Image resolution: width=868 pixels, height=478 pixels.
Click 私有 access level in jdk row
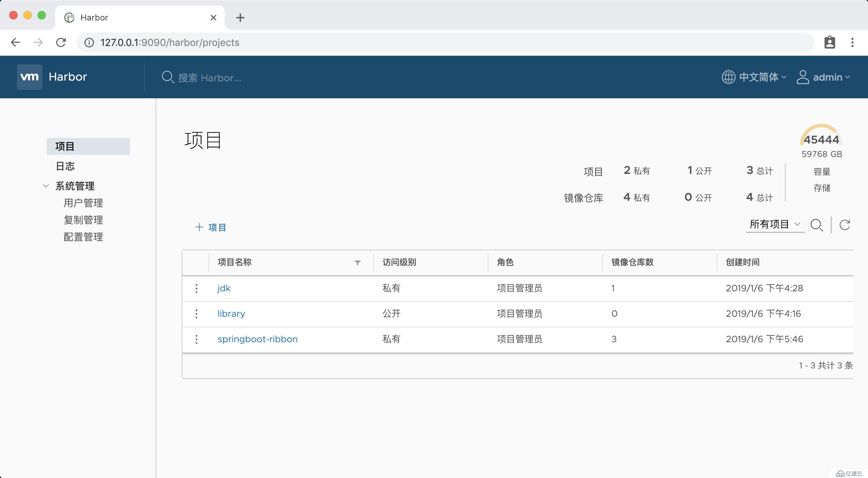coord(392,288)
